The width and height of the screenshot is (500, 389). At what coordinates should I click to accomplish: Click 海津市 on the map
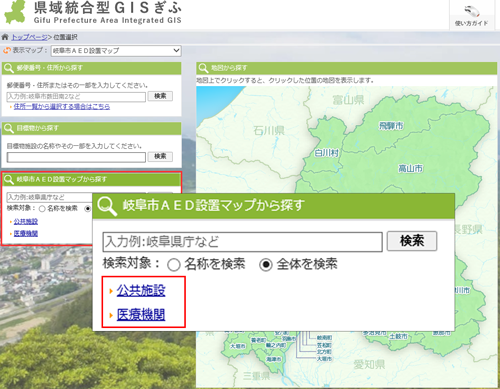[x=273, y=359]
